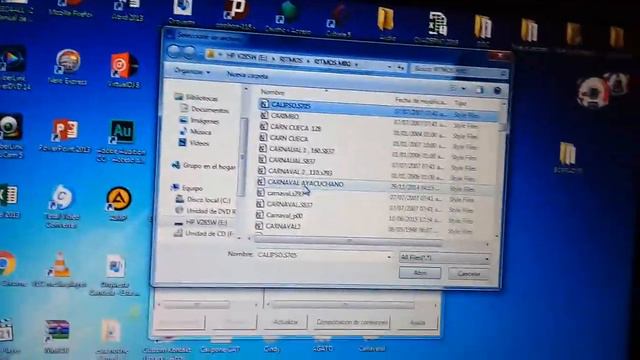This screenshot has height=360, width=640.
Task: Change view with the views icon
Action: click(453, 88)
